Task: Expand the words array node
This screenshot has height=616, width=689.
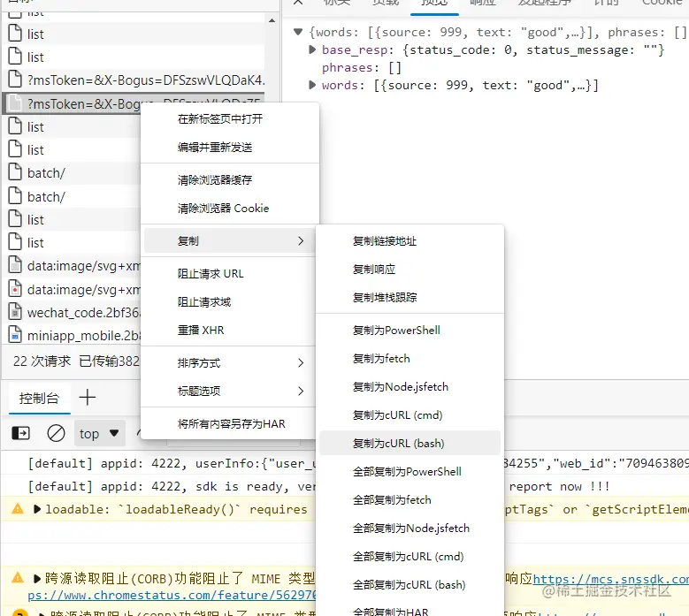Action: (312, 85)
